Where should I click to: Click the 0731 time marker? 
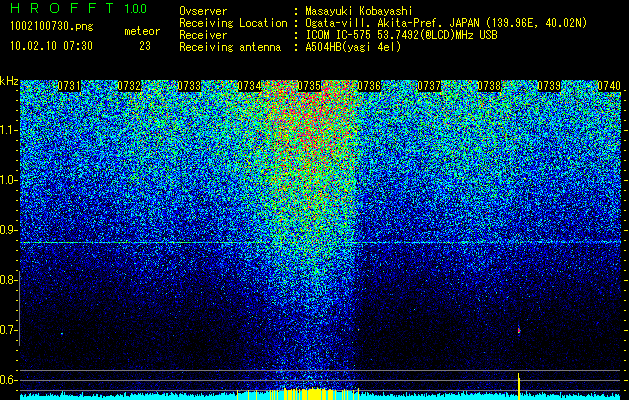69,86
